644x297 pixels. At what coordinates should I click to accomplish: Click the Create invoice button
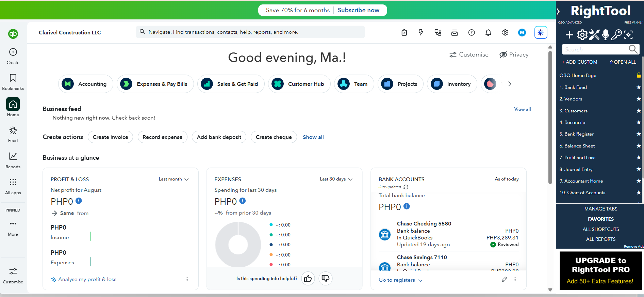tap(110, 137)
